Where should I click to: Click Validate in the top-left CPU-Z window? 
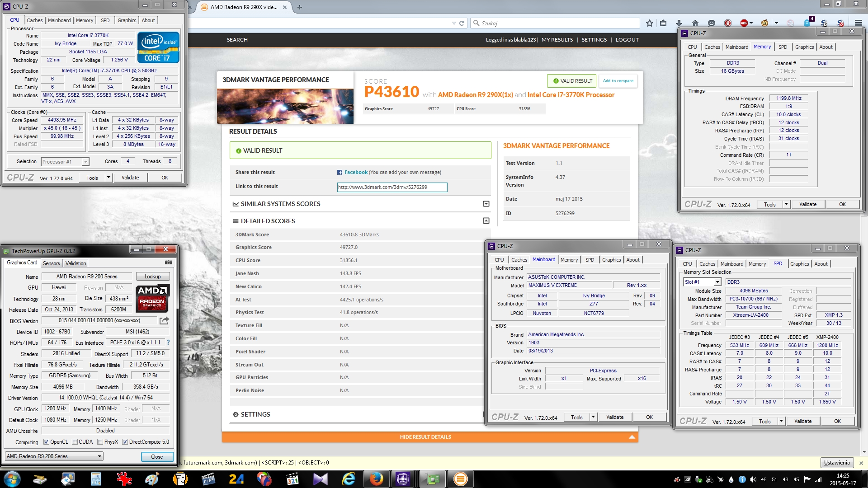130,178
